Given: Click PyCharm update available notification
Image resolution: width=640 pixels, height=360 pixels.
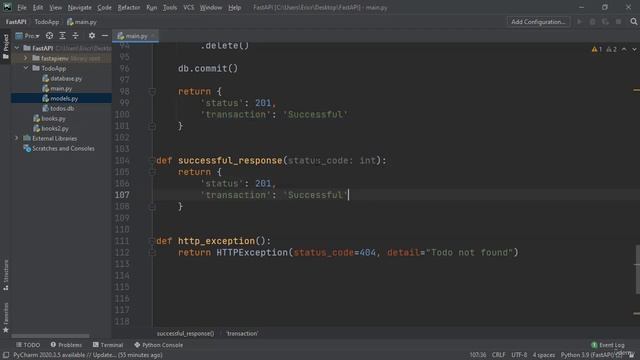Looking at the screenshot, I should [88, 355].
